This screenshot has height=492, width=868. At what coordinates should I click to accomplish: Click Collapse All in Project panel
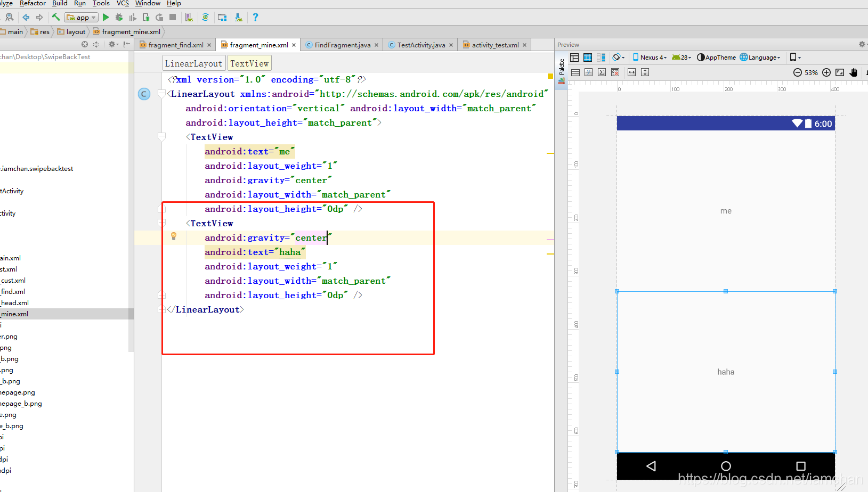tap(96, 44)
